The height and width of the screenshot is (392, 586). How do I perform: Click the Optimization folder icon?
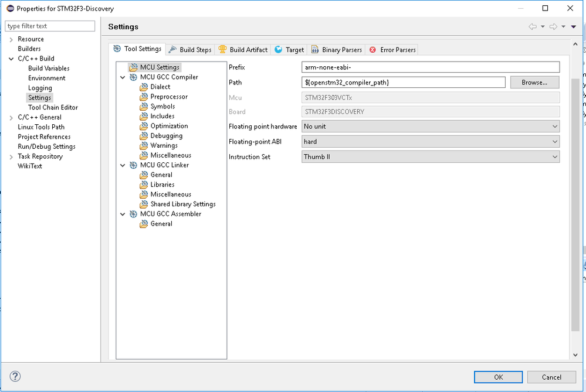click(x=144, y=126)
